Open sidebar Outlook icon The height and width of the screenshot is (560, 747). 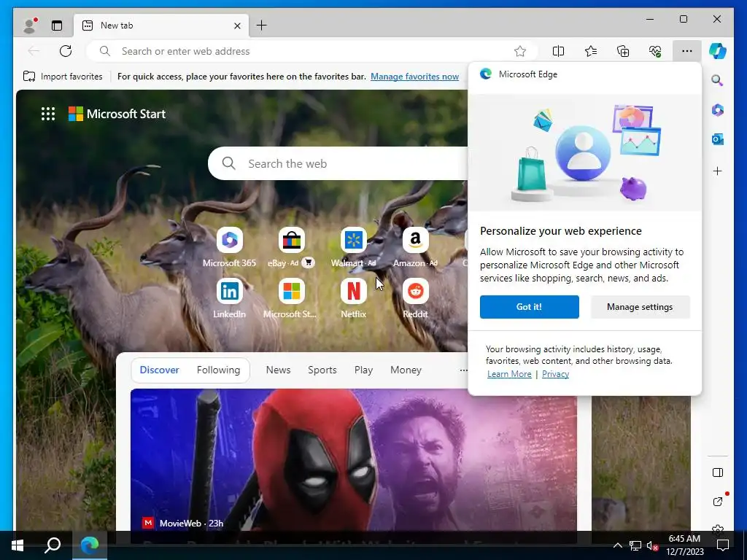coord(718,139)
